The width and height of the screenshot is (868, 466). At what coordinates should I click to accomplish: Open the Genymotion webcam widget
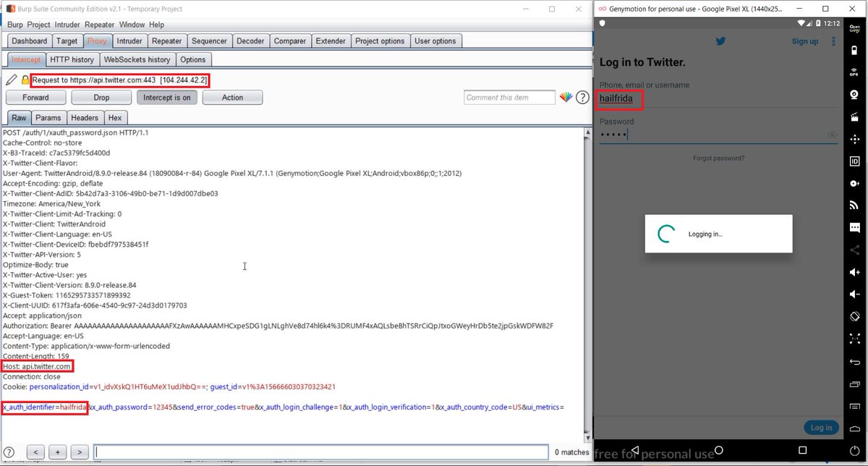tap(854, 95)
